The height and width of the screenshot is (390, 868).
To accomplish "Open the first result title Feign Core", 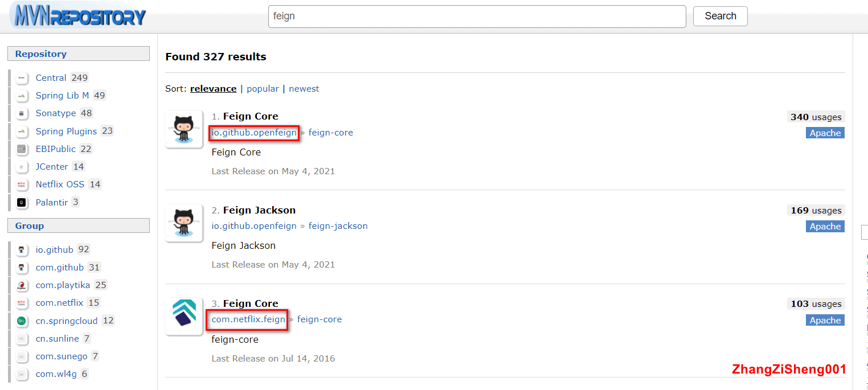I will 251,117.
